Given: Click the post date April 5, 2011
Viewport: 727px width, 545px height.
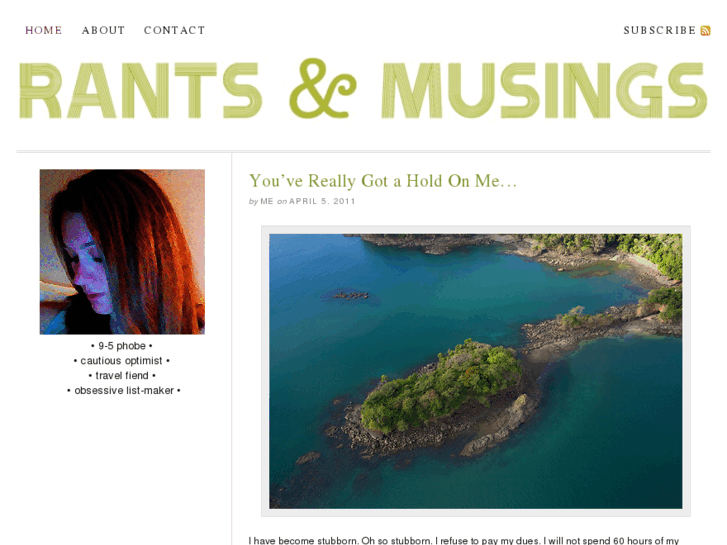Looking at the screenshot, I should point(322,201).
